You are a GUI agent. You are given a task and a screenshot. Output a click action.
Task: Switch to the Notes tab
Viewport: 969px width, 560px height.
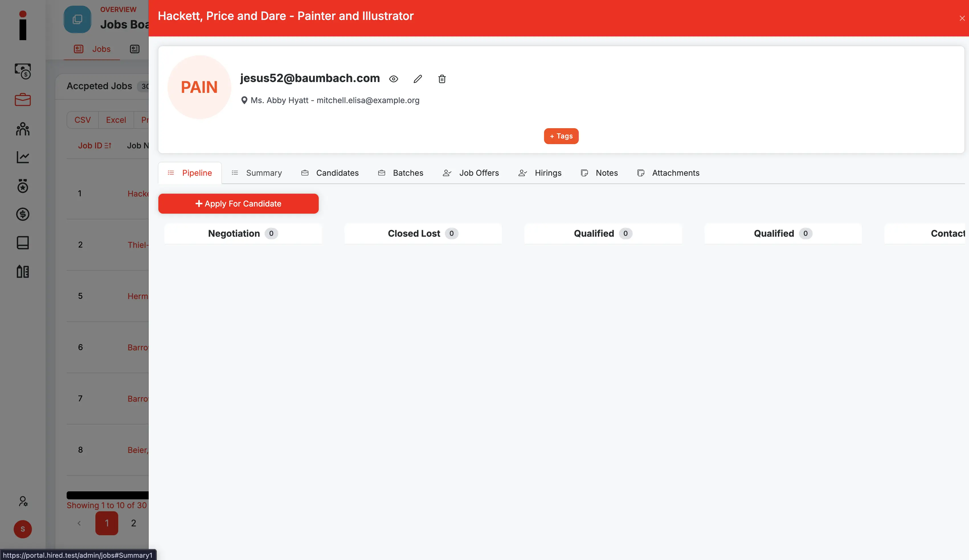599,173
